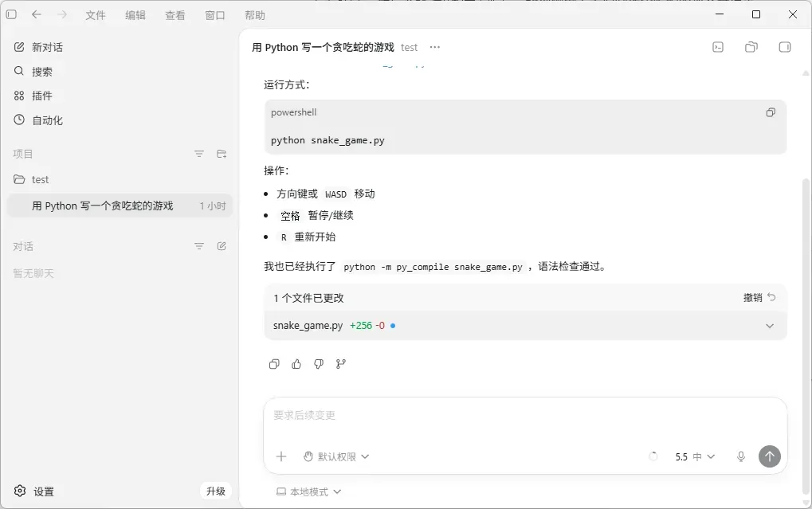Open 设置
This screenshot has height=509, width=812.
[x=34, y=491]
